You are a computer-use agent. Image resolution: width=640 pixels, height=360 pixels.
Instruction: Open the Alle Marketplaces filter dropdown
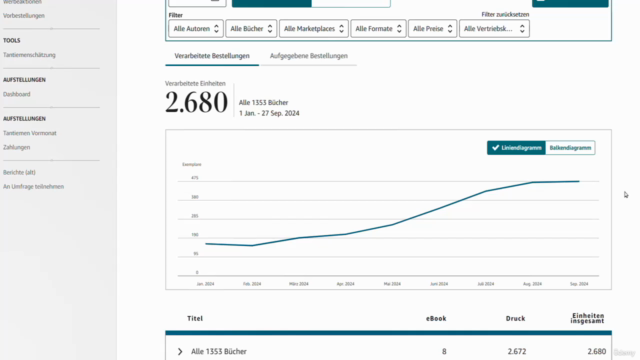313,29
